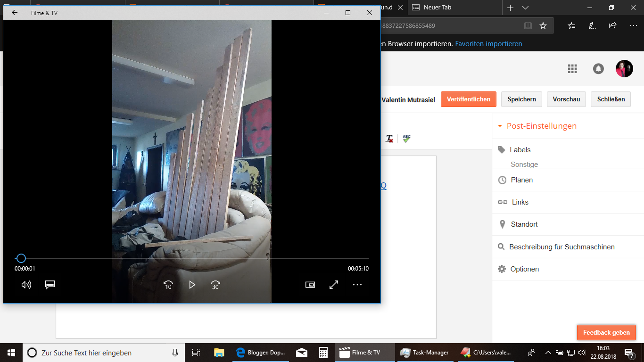644x362 pixels.
Task: Open volume control in video player
Action: [x=26, y=285]
